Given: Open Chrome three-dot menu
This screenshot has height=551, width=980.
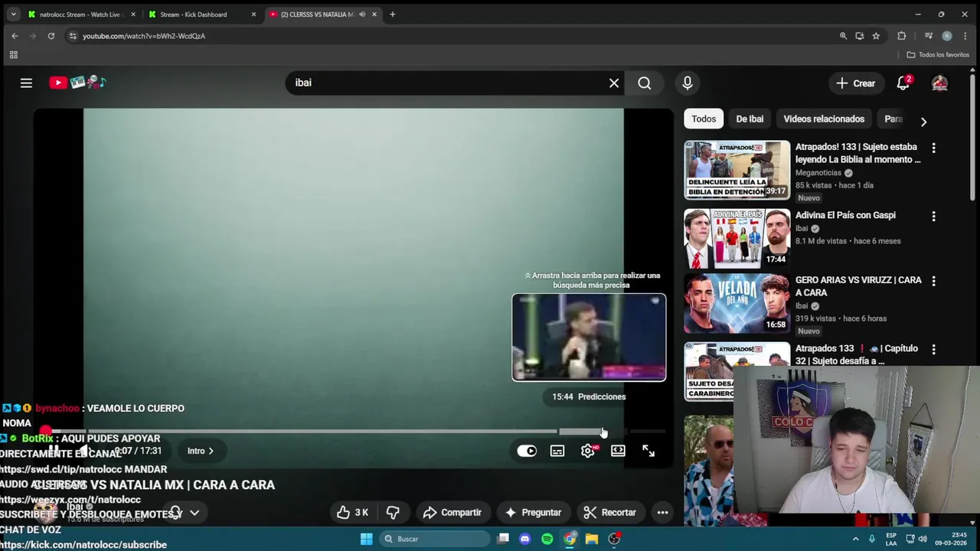Looking at the screenshot, I should click(966, 36).
